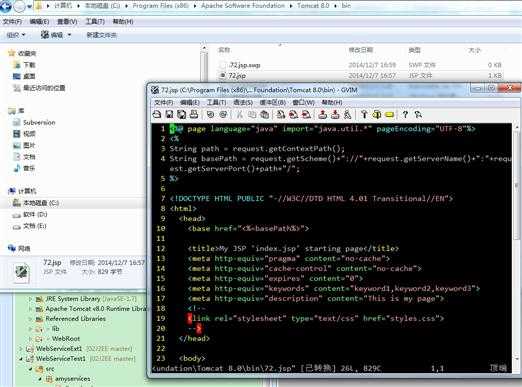
Task: Click the Cut scissors icon in GVIM
Action: coord(239,115)
